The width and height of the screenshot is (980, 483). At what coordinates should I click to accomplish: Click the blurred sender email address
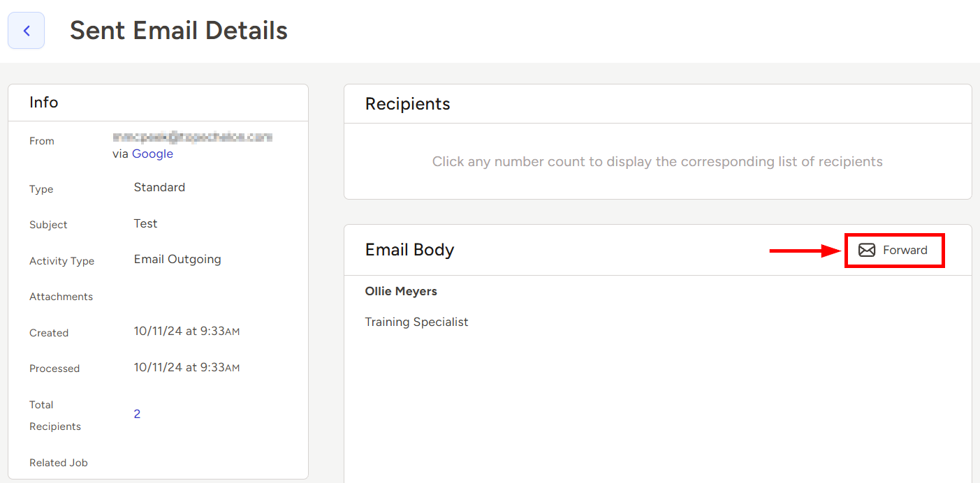192,137
